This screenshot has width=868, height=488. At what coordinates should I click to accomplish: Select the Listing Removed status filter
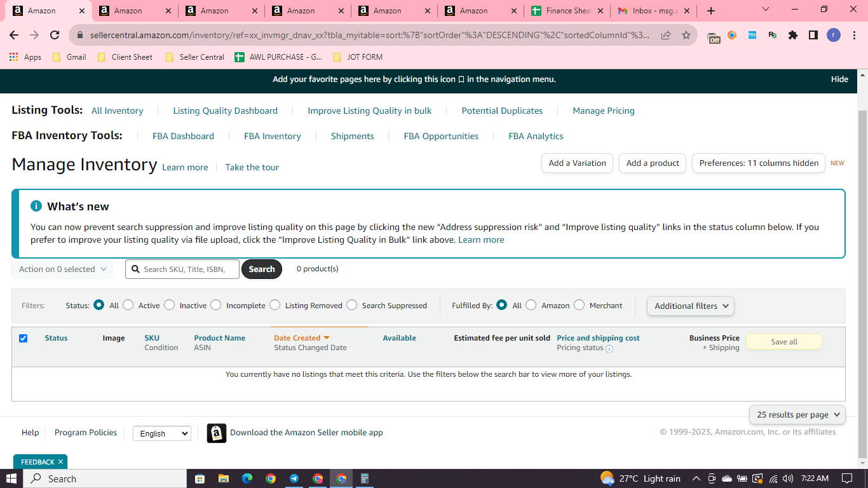point(275,305)
